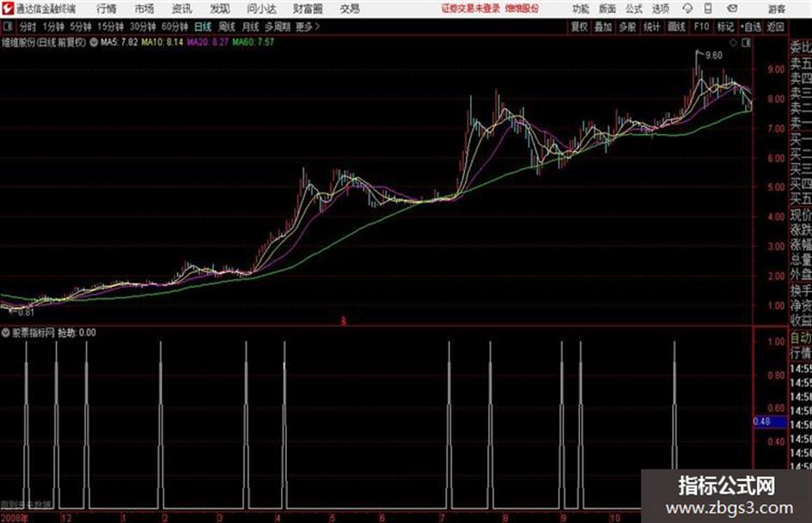Open the 公式 menu
The width and height of the screenshot is (812, 523).
point(634,9)
